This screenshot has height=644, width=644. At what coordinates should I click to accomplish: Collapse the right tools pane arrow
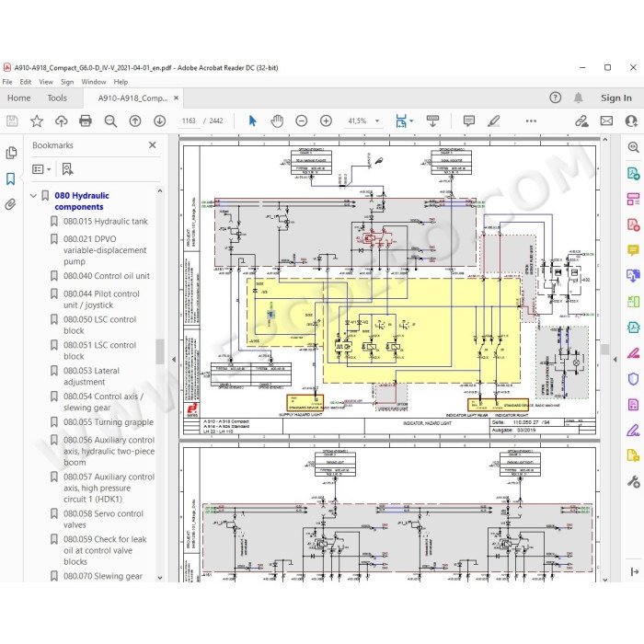click(615, 360)
